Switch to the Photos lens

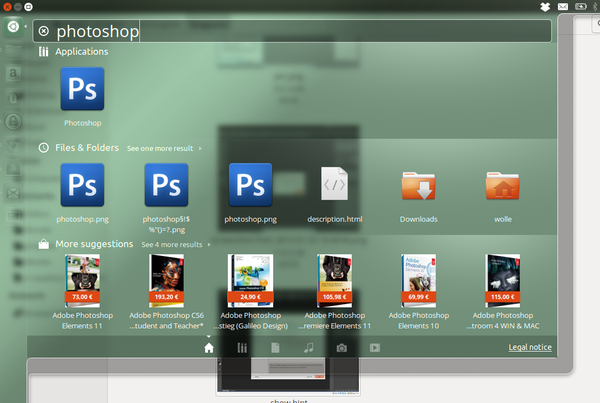point(342,348)
